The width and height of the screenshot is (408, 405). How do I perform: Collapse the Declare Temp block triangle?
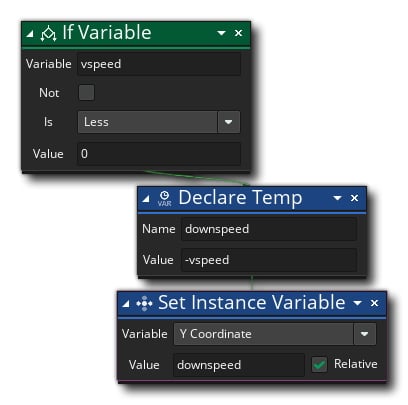click(x=146, y=199)
